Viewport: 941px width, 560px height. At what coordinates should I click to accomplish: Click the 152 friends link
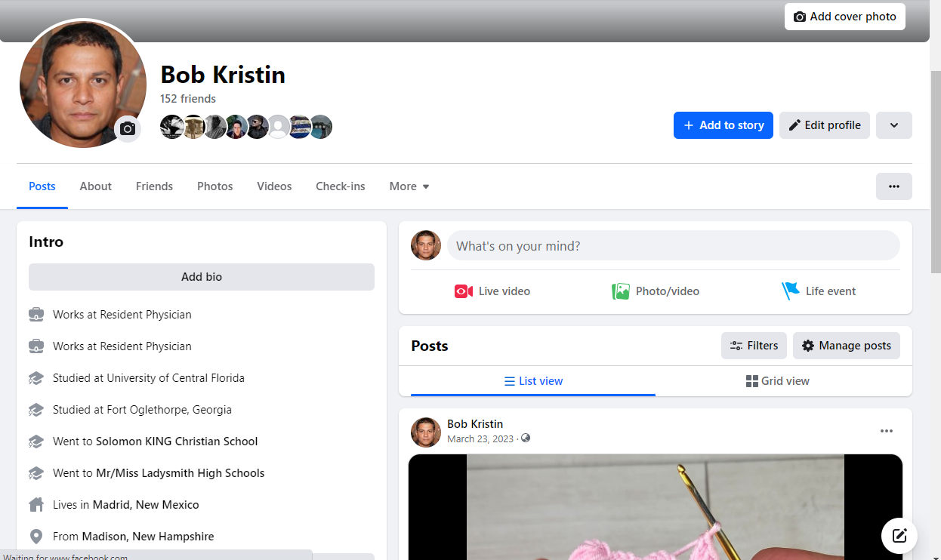tap(188, 99)
